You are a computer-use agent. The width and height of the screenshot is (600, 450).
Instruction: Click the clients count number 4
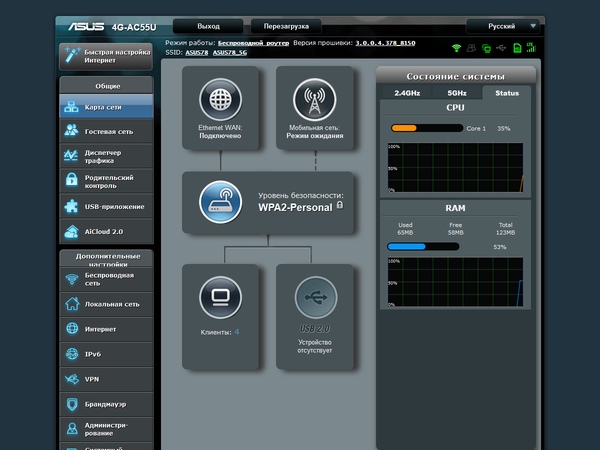pos(237,332)
